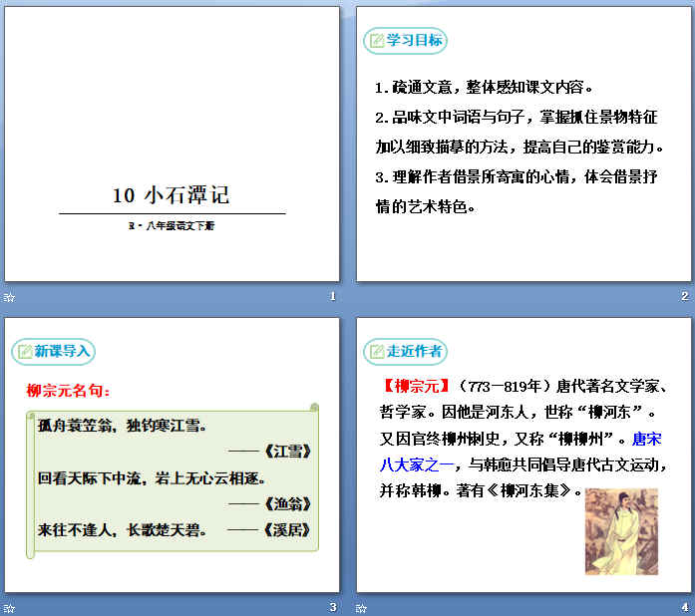Click the Liu Zongyuan portrait image

coord(620,531)
